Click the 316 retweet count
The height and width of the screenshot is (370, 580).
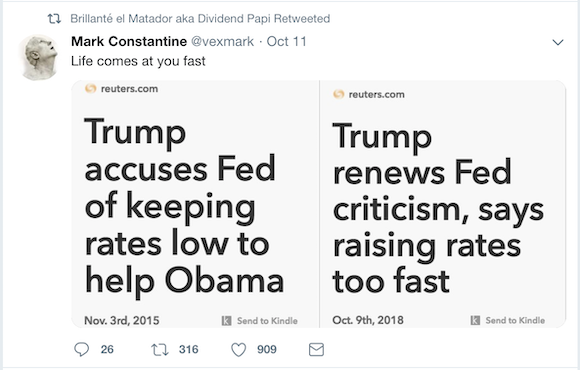(189, 349)
